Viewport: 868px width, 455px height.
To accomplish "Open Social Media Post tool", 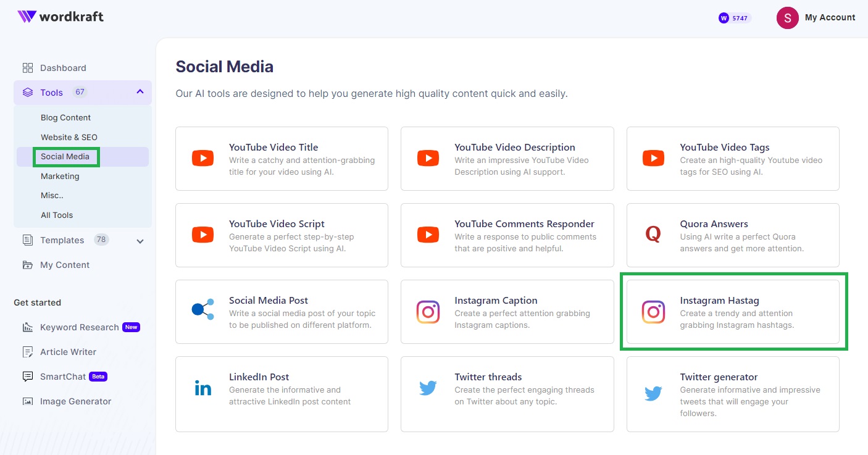I will click(282, 312).
